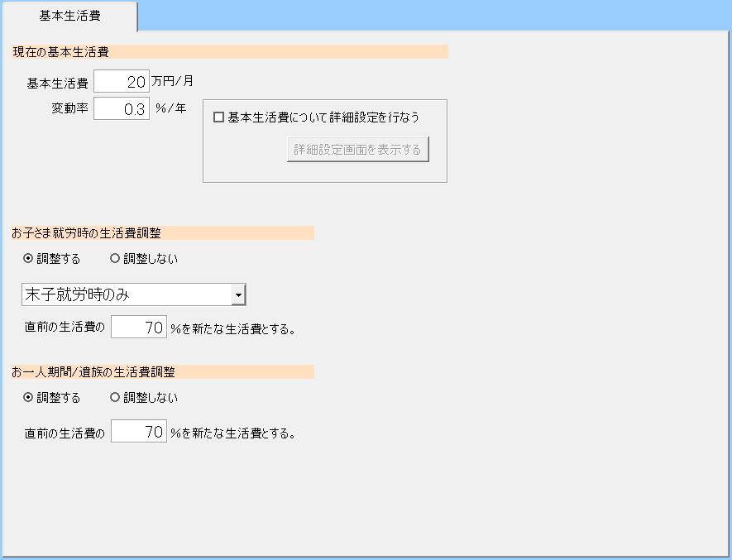
Task: Click 直前の生活費の label in お一人期間/遺族 section
Action: (65, 432)
